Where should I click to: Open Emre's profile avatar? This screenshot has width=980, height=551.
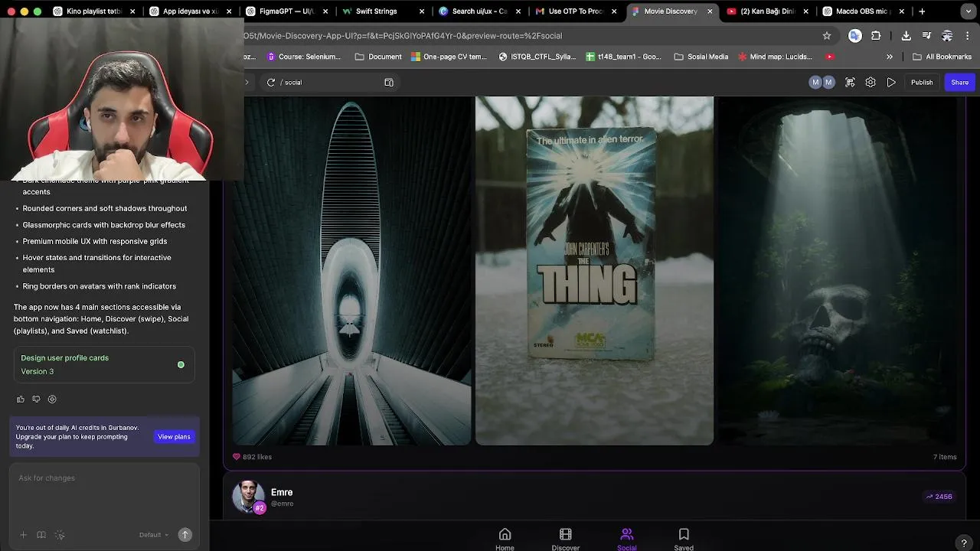[248, 497]
